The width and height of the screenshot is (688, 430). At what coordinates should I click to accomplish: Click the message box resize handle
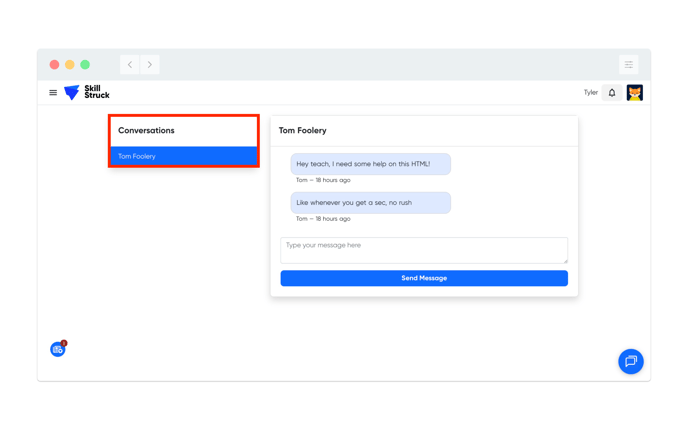pos(565,261)
